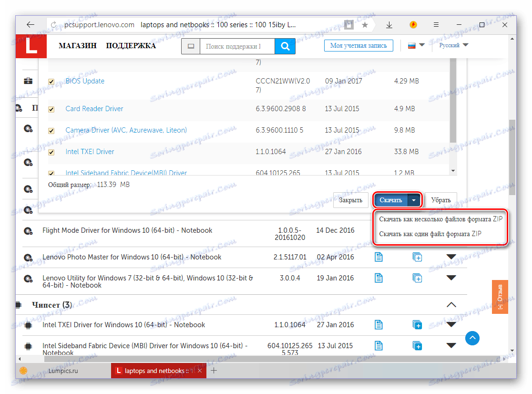Open the ПОДДЕРЖКА menu item
This screenshot has width=532, height=394.
coord(131,45)
